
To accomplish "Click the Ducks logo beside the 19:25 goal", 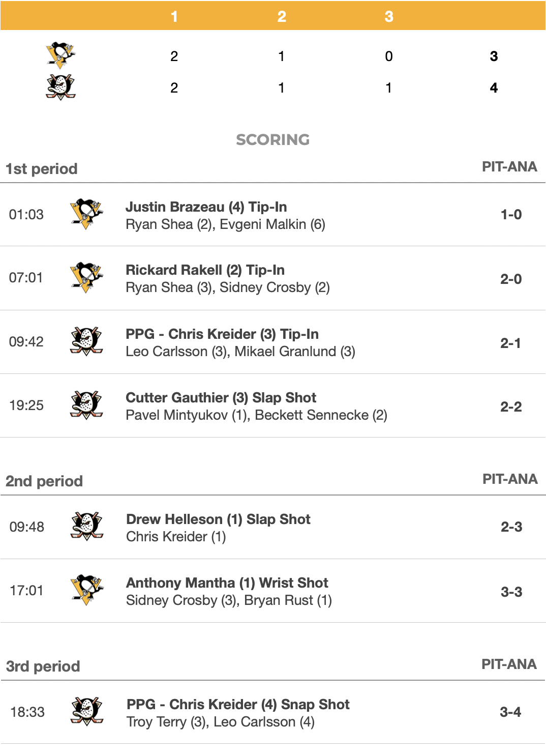I will 86,405.
